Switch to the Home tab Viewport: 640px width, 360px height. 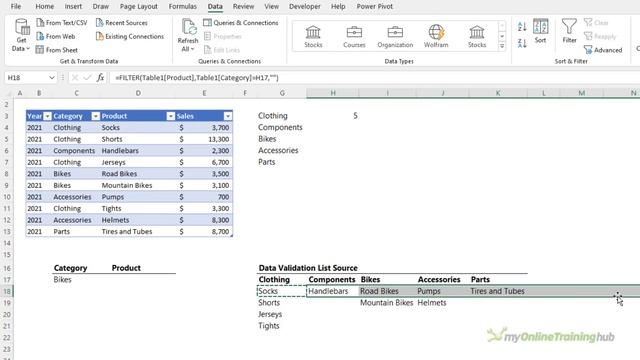[44, 7]
